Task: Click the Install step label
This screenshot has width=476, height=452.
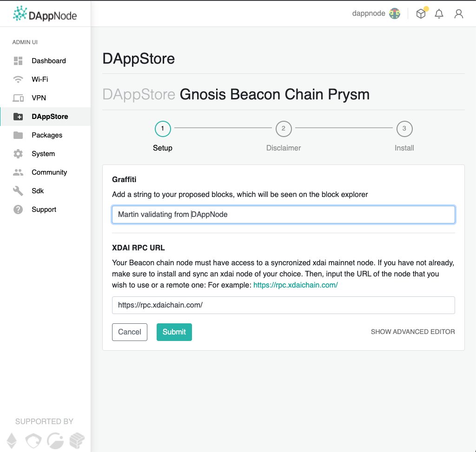Action: (404, 148)
